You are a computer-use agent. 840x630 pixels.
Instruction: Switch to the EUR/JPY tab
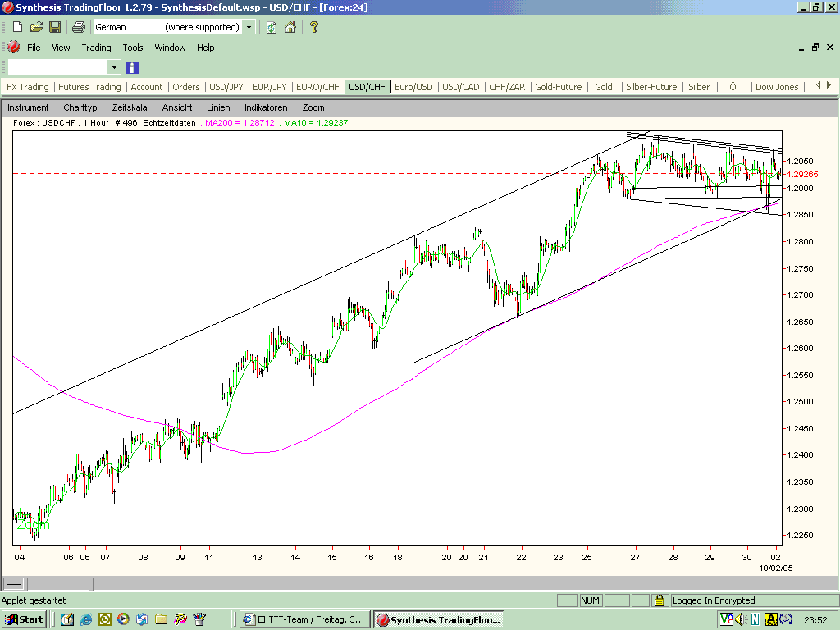tap(269, 87)
